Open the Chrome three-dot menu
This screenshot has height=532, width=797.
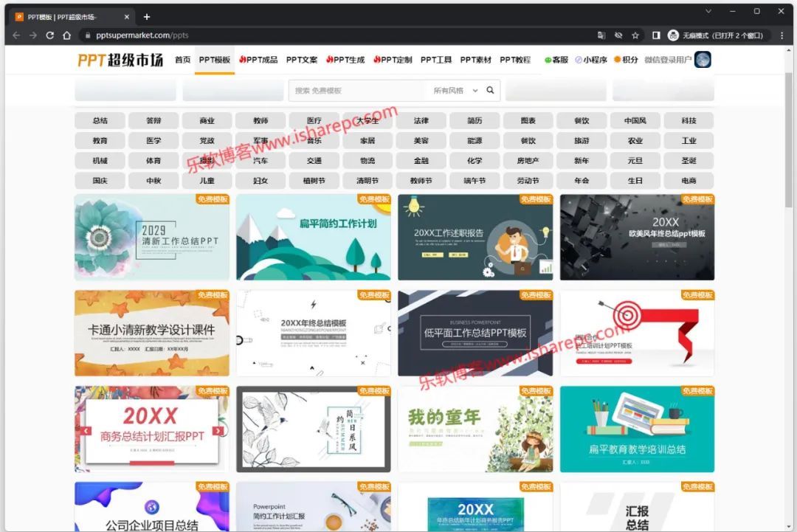point(782,35)
